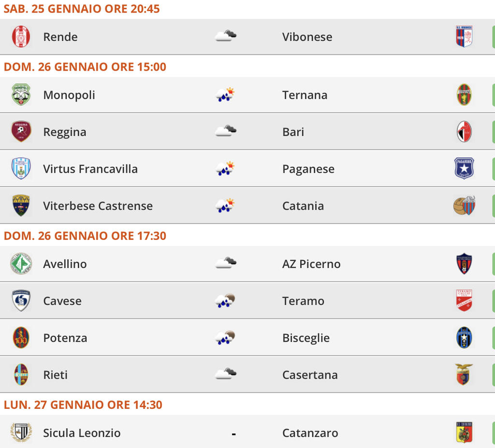Click the Sicula Leonzio team name
The height and width of the screenshot is (448, 495).
(x=82, y=433)
